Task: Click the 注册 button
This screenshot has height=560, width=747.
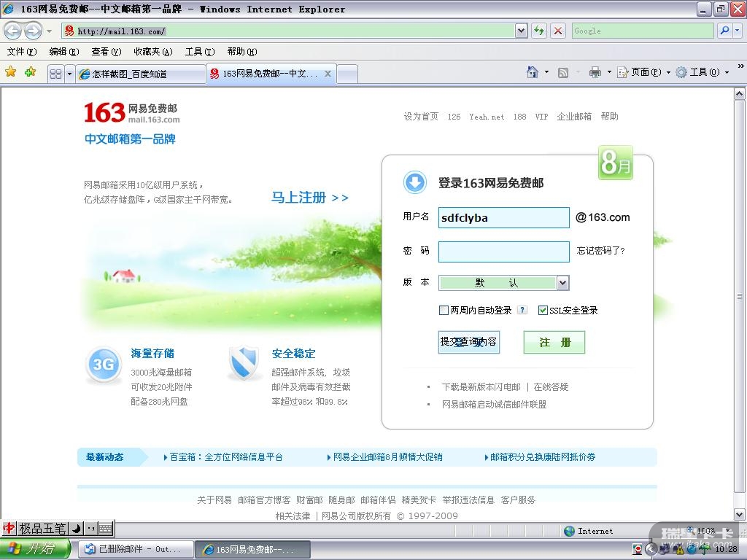Action: pos(554,343)
